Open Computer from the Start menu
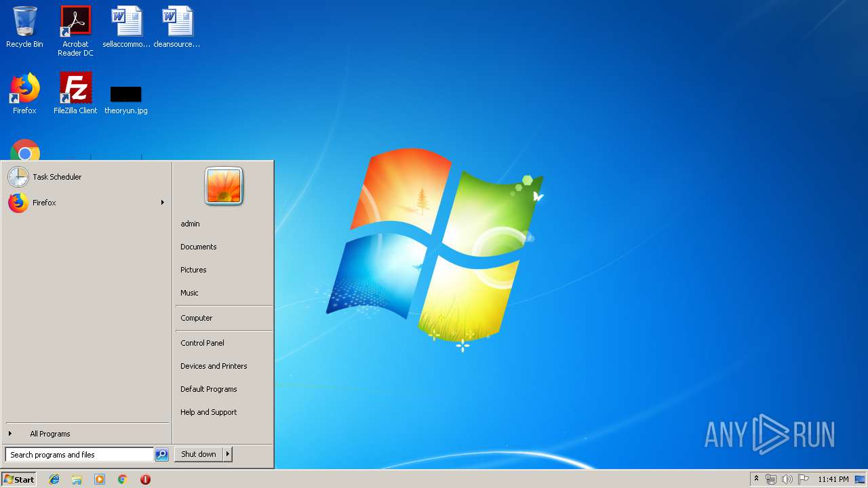 coord(196,318)
